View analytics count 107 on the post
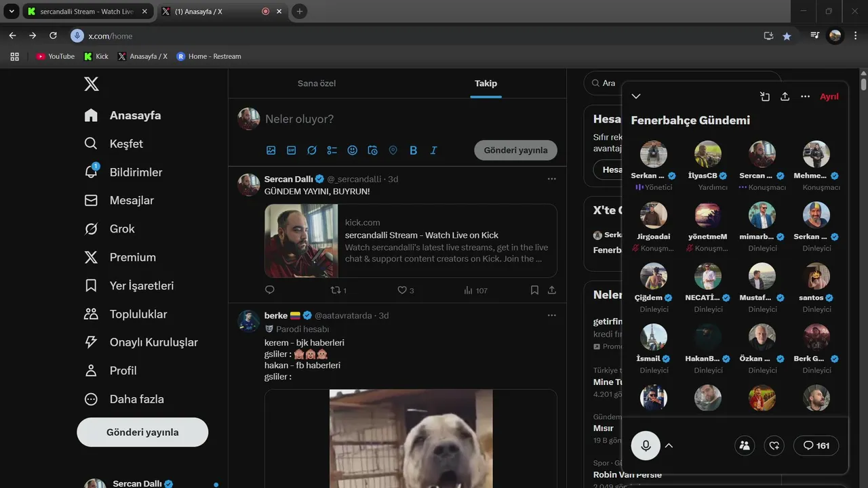This screenshot has height=488, width=868. pos(475,290)
